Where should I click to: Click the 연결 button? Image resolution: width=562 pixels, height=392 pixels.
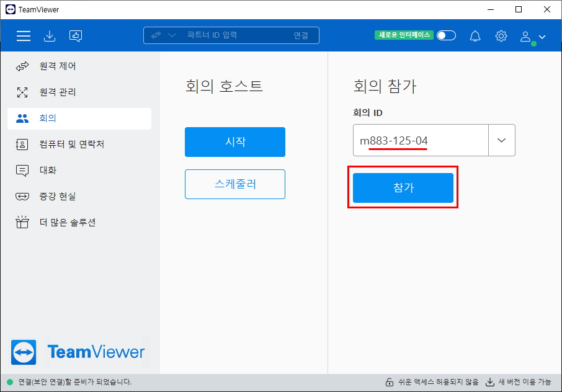301,35
